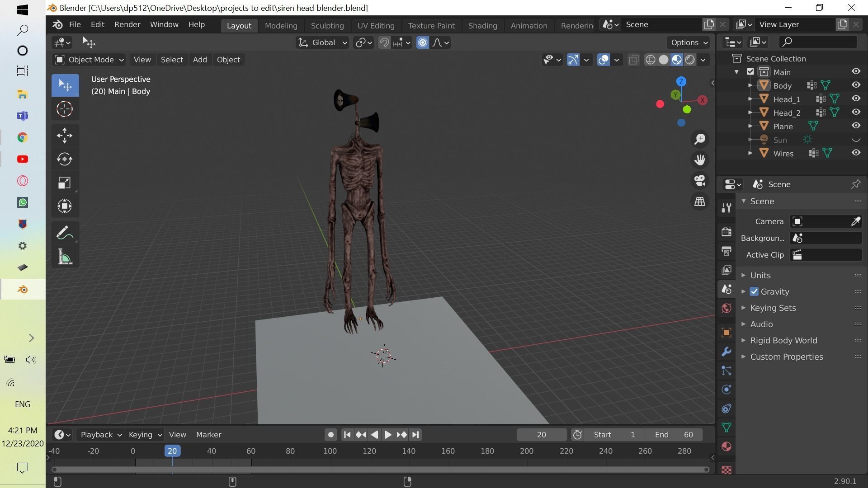868x488 pixels.
Task: Switch to the Shading workspace tab
Action: tap(482, 26)
